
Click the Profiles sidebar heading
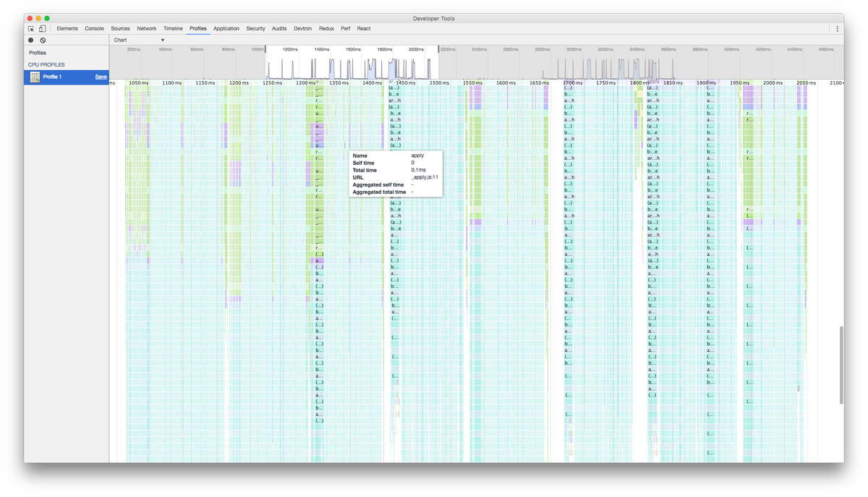(x=38, y=53)
